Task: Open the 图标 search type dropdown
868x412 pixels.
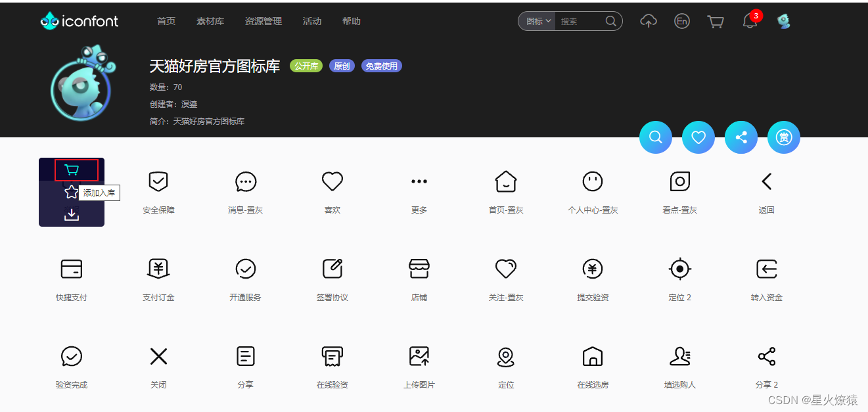Action: [537, 21]
